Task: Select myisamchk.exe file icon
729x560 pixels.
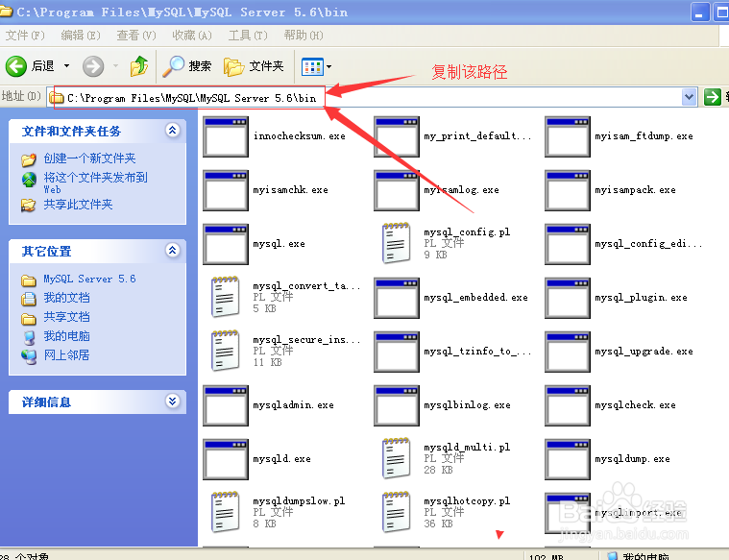Action: coord(226,191)
